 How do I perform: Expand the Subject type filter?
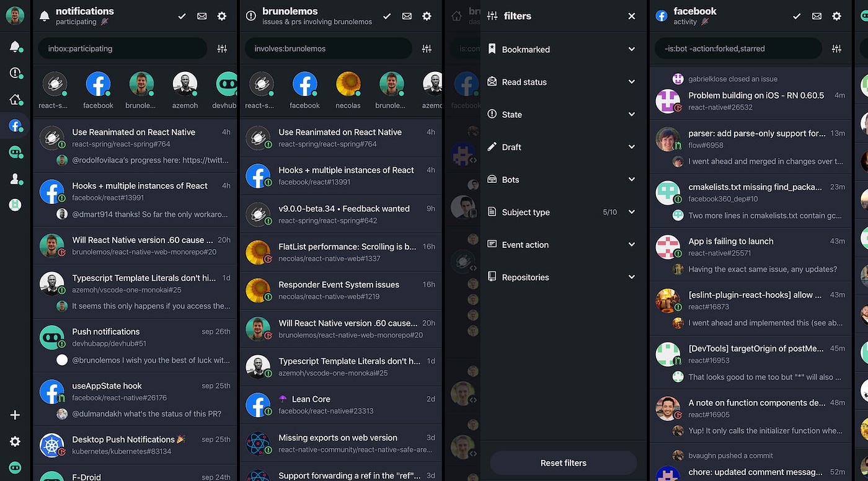[x=563, y=212]
